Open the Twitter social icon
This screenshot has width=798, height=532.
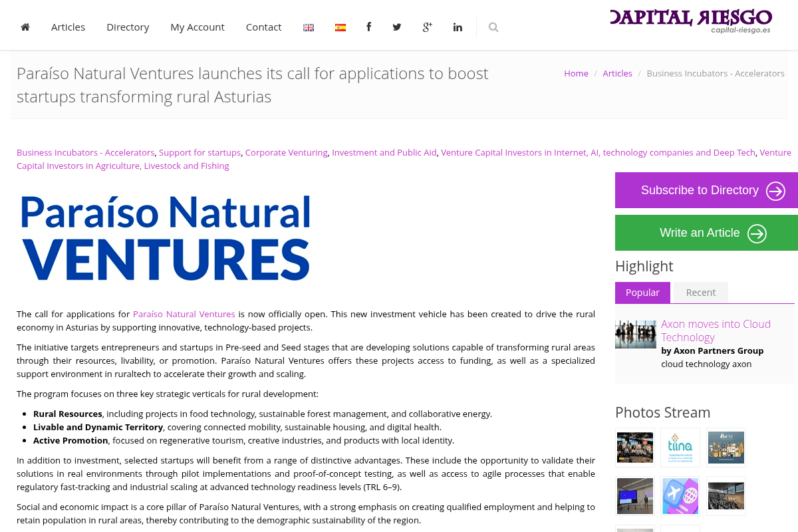[x=397, y=27]
